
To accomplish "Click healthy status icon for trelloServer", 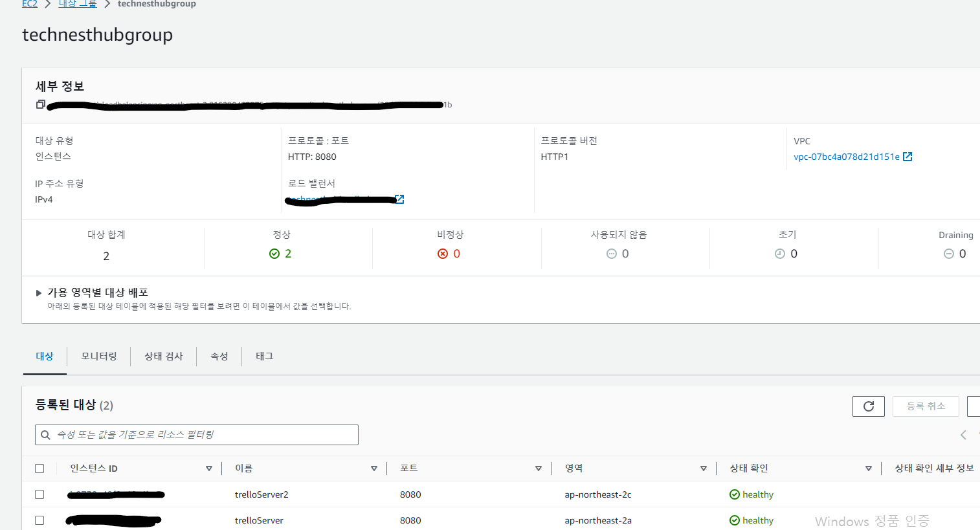I will pos(735,520).
